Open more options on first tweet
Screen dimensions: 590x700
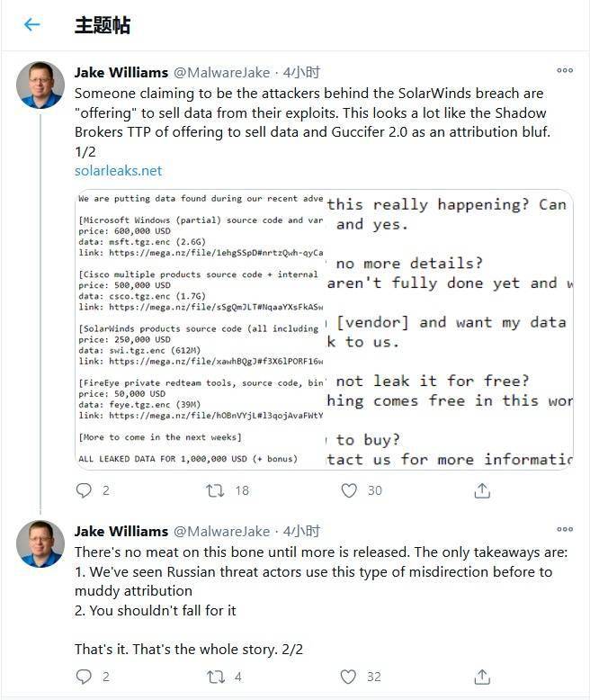click(x=565, y=70)
